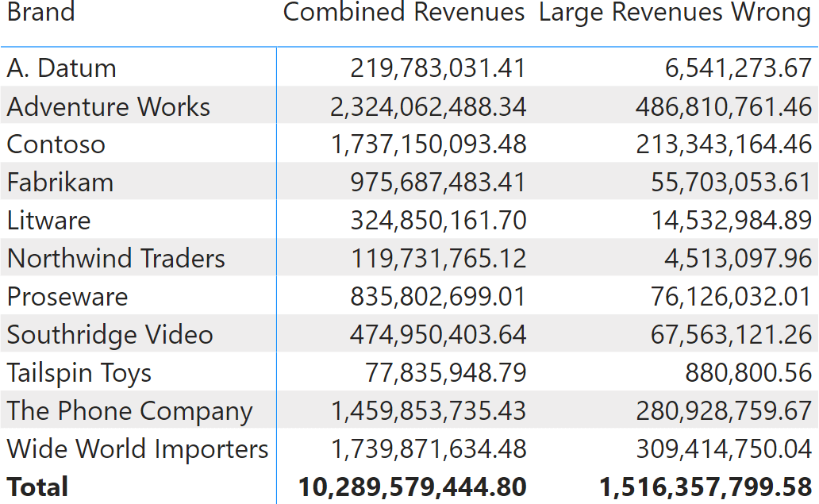Click the Total row label
819x504 pixels.
tap(37, 487)
